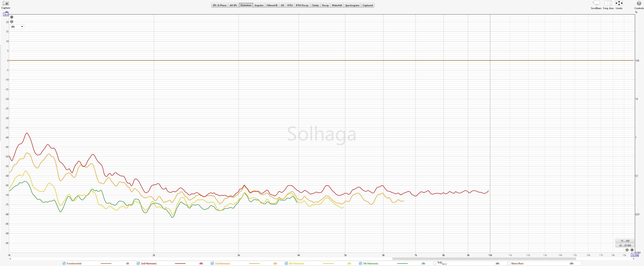Click the 3rd Harmonic legend label

tap(222, 263)
